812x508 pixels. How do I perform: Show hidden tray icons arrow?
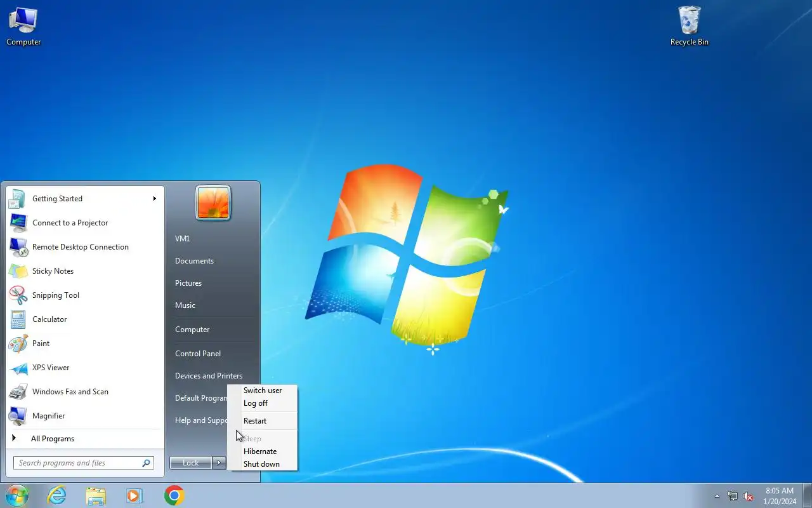pyautogui.click(x=717, y=496)
